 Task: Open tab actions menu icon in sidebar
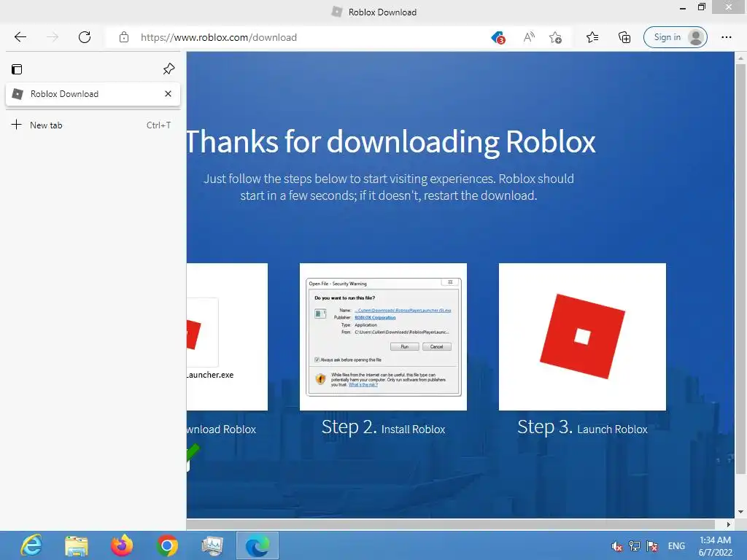pos(17,69)
